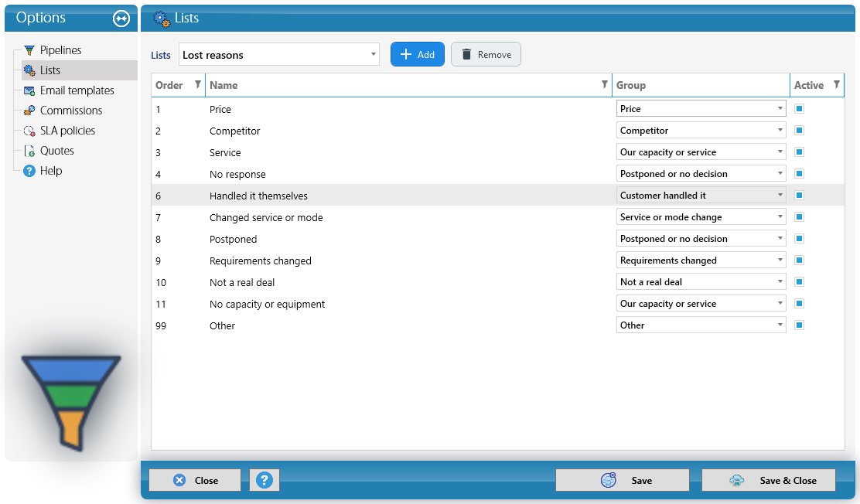The image size is (860, 504).
Task: Open the Help item in the sidebar
Action: click(x=50, y=171)
